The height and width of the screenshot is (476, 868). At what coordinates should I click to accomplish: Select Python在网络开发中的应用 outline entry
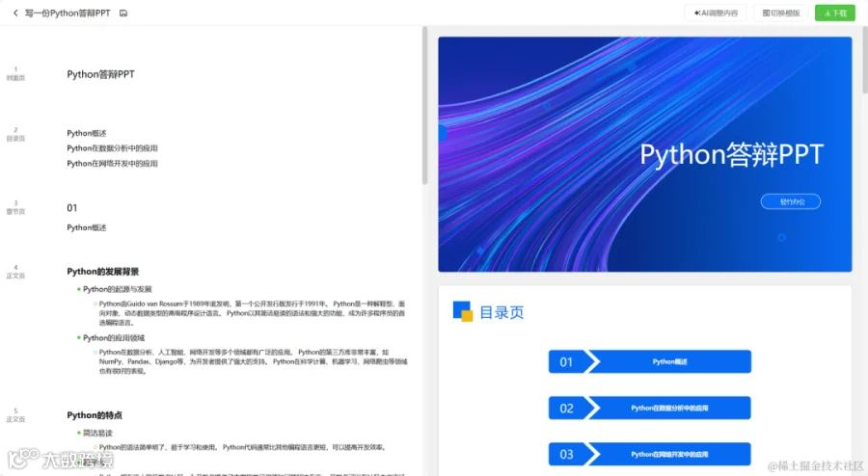click(x=113, y=164)
